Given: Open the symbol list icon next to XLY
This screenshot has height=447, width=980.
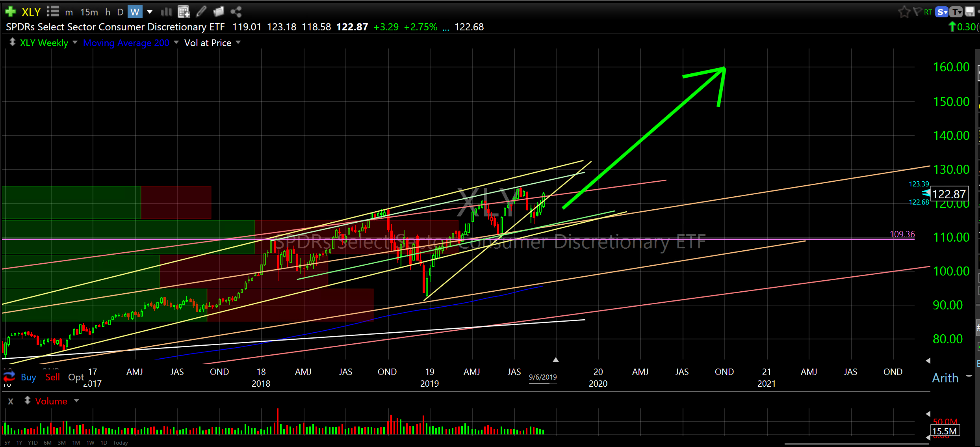Looking at the screenshot, I should pyautogui.click(x=52, y=12).
